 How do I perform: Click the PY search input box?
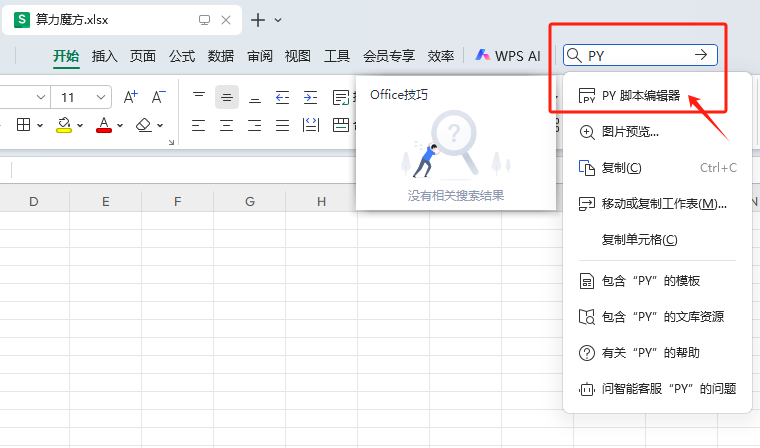click(635, 56)
